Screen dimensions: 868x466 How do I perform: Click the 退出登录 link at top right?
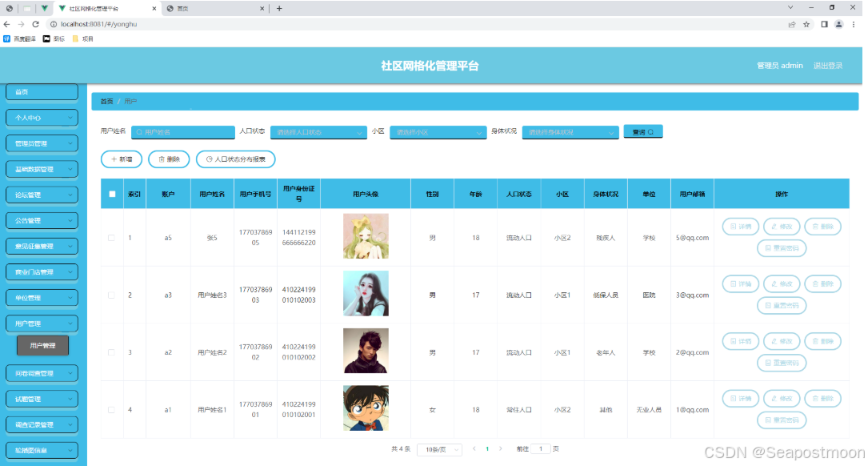pyautogui.click(x=828, y=65)
